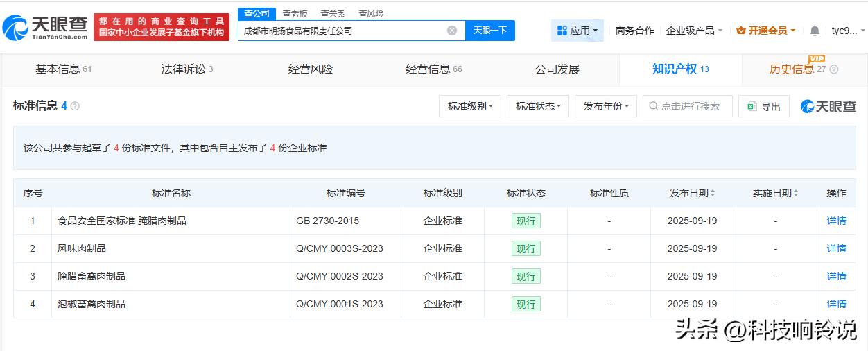Open 详情 for 食品安全国家标准 腌腊肉制品
The width and height of the screenshot is (868, 351).
click(x=836, y=221)
